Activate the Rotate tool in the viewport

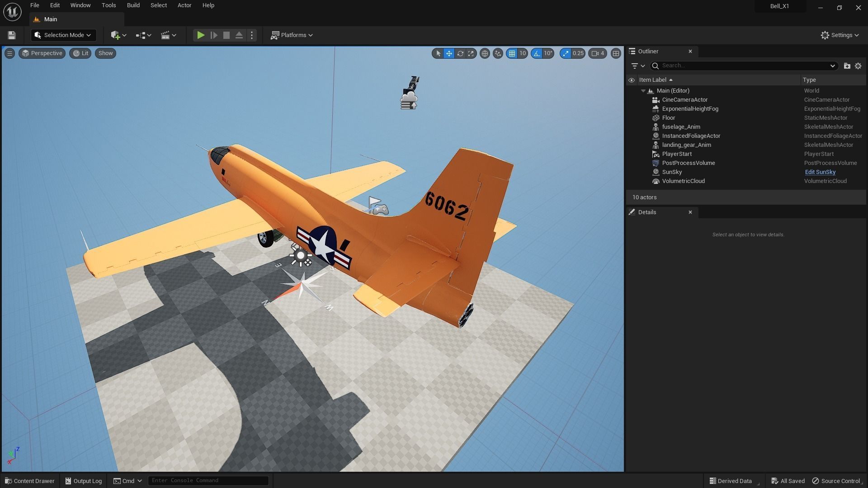460,53
